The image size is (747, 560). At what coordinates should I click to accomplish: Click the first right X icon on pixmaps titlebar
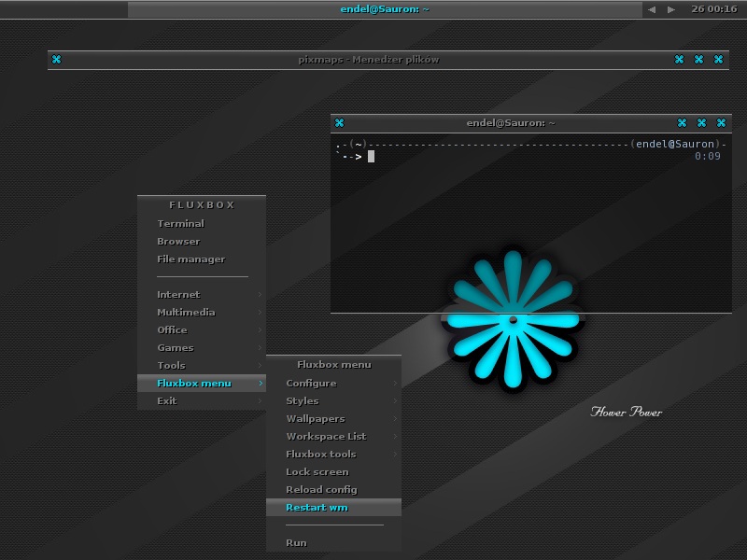(680, 60)
